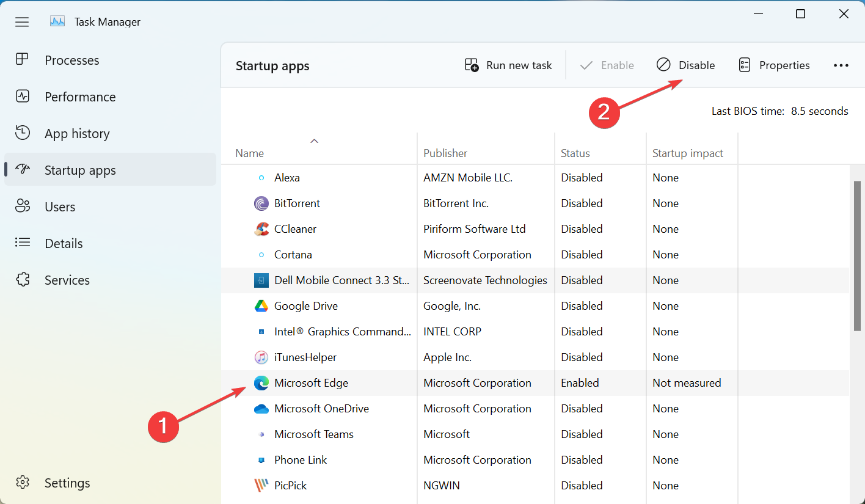The width and height of the screenshot is (865, 504).
Task: Click the Enable toolbar button
Action: pos(607,65)
